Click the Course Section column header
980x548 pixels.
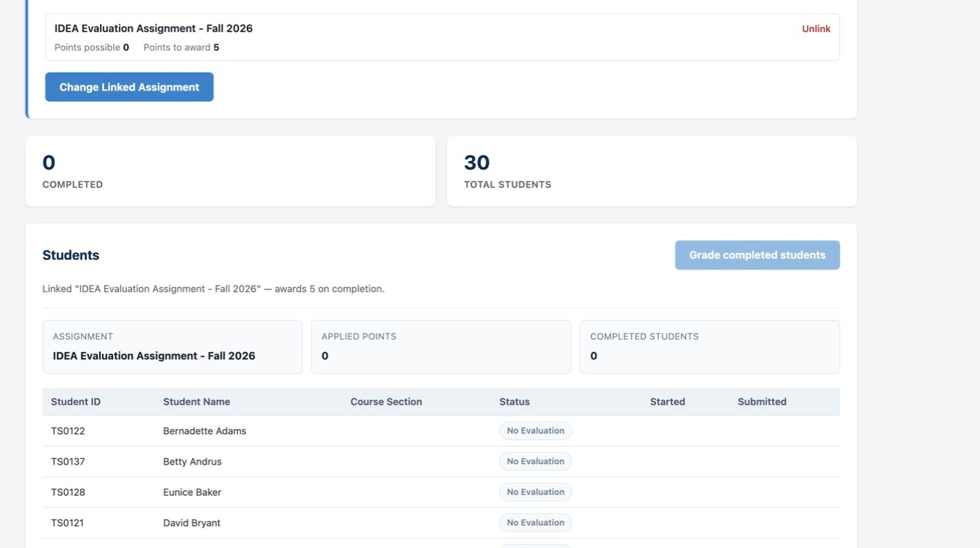point(386,402)
